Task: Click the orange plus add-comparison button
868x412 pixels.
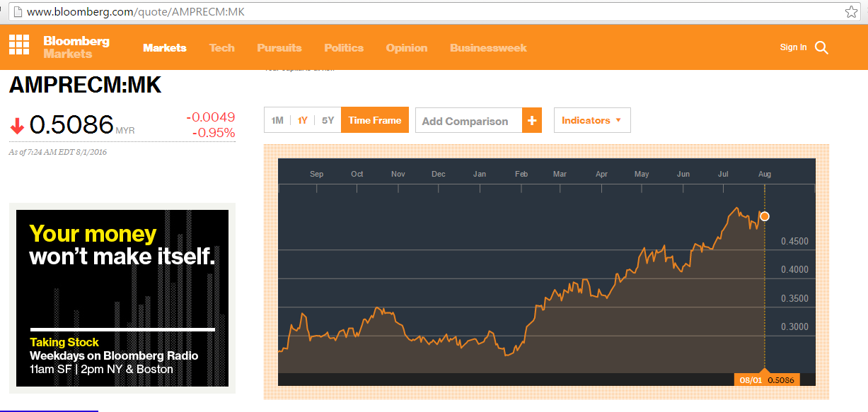Action: (x=532, y=120)
